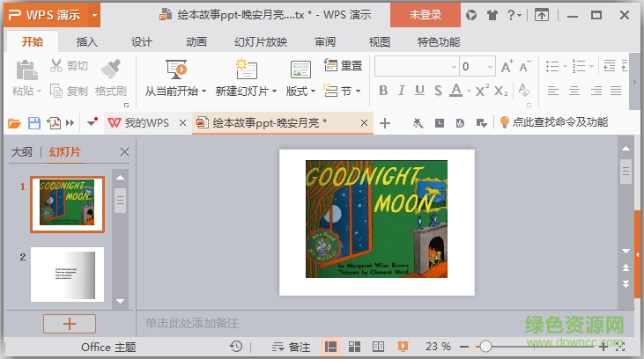Open new document tab with plus
This screenshot has height=359, width=644.
[x=385, y=123]
